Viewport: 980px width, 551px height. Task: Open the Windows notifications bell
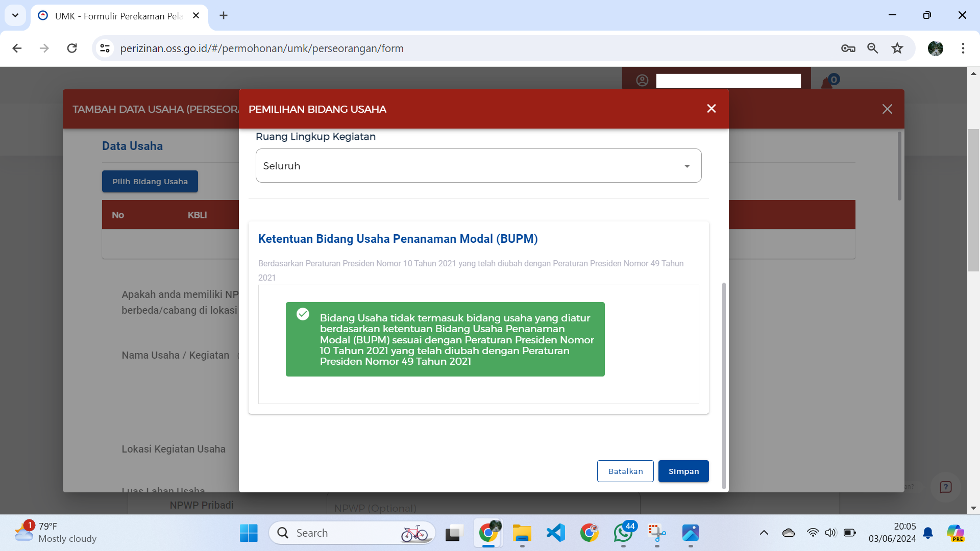[928, 533]
